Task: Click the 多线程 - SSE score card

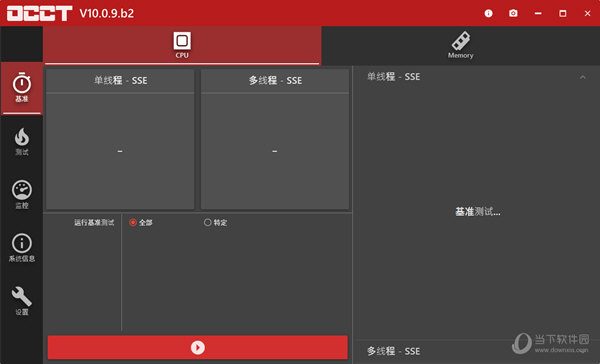Action: (275, 139)
